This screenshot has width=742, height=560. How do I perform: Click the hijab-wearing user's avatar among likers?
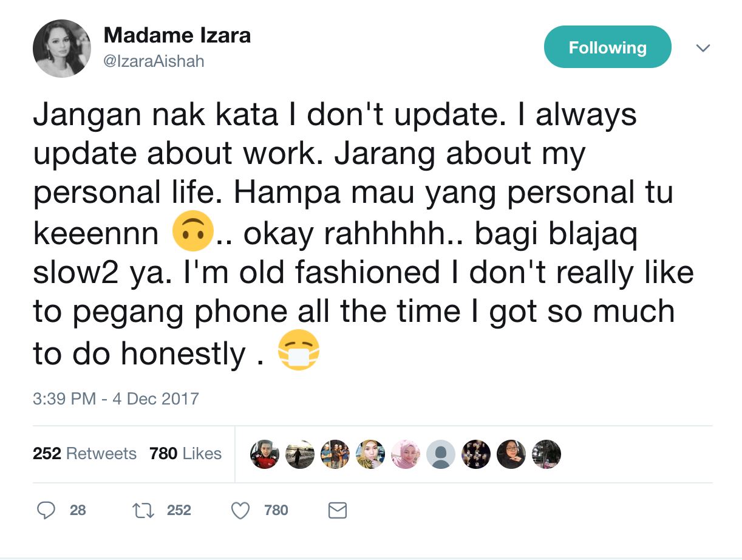(405, 454)
